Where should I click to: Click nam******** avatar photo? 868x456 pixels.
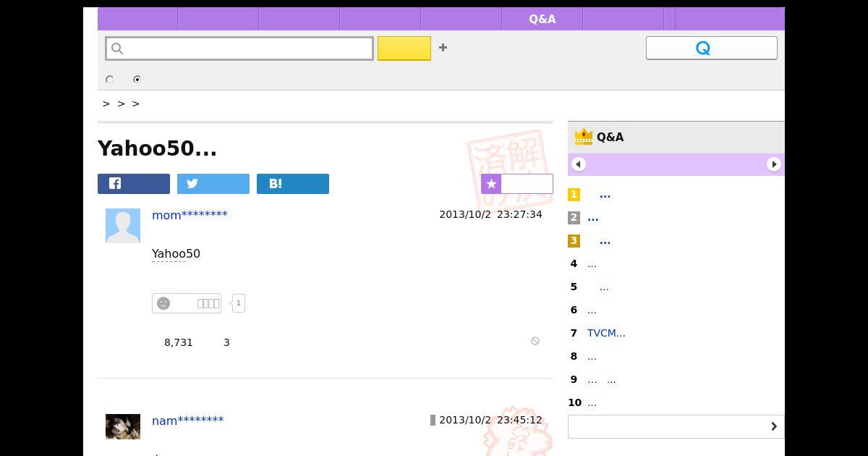pos(123,426)
